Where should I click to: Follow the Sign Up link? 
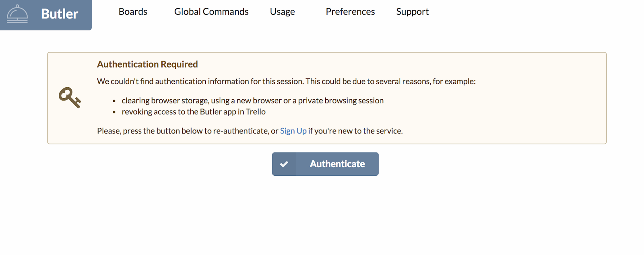[293, 131]
